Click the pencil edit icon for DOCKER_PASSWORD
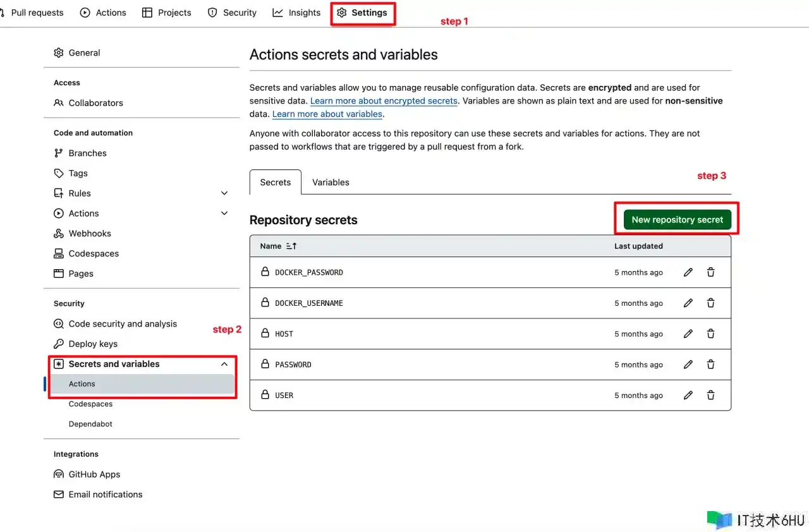Image resolution: width=809 pixels, height=532 pixels. 688,272
